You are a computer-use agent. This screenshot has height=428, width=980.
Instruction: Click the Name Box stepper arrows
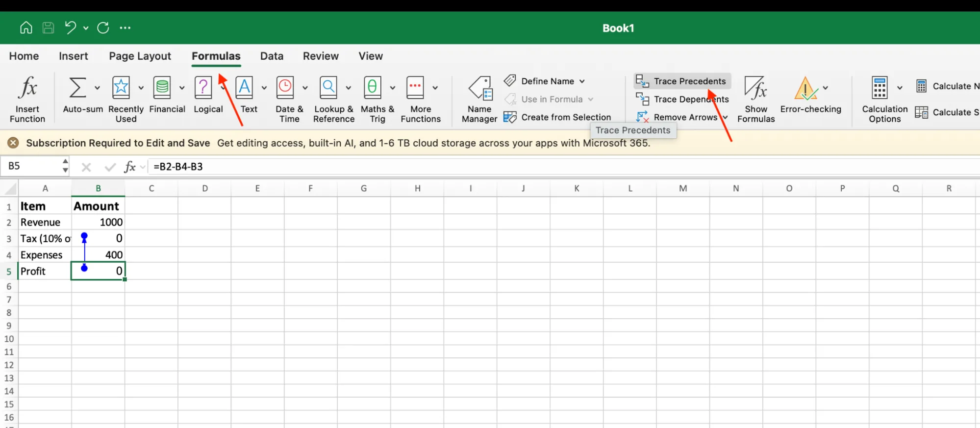65,166
